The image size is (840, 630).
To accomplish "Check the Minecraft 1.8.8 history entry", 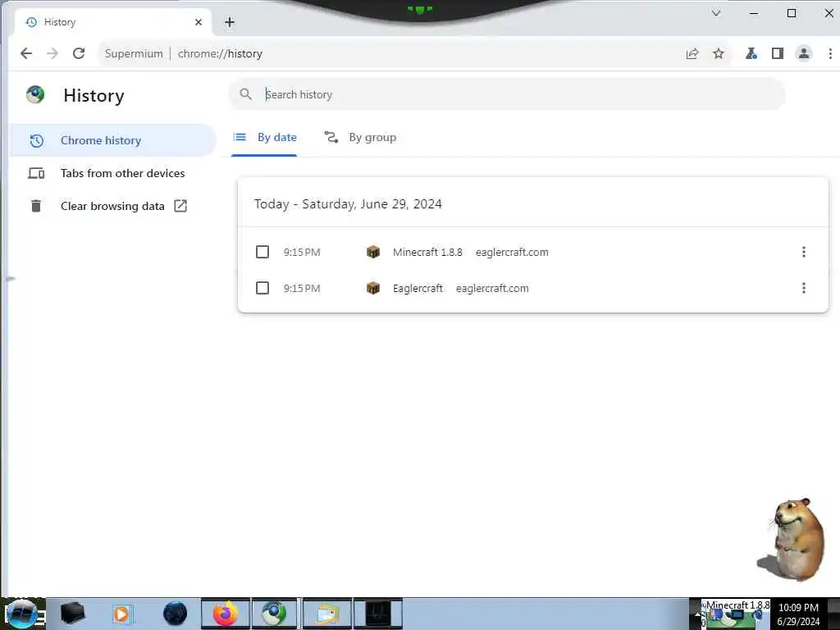I will (x=262, y=252).
